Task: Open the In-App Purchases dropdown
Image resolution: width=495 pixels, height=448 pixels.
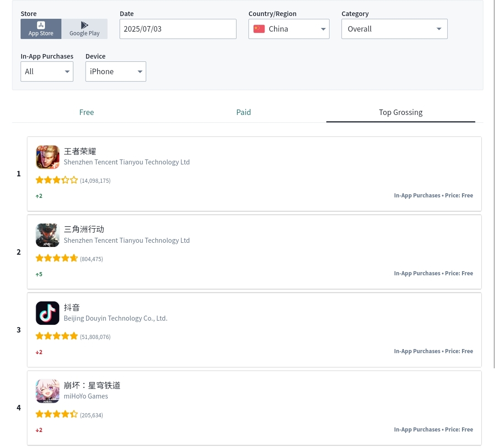Action: click(x=47, y=71)
